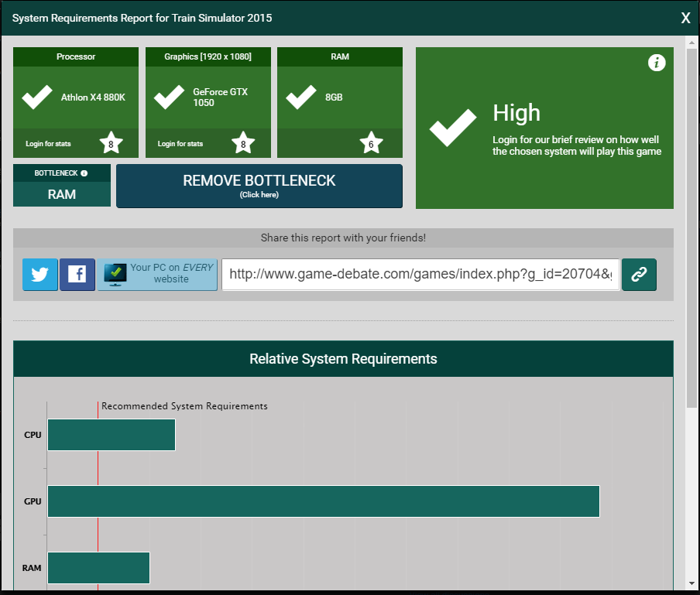Click the Athlon X4 880K text
This screenshot has width=700, height=595.
coord(93,97)
